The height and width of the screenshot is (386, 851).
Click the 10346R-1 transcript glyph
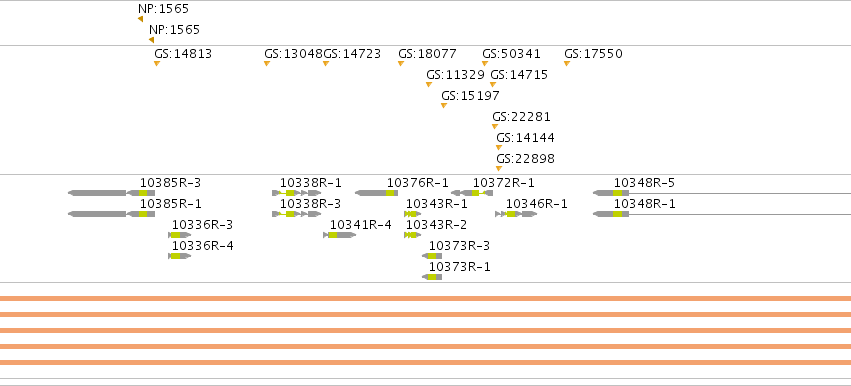516,214
